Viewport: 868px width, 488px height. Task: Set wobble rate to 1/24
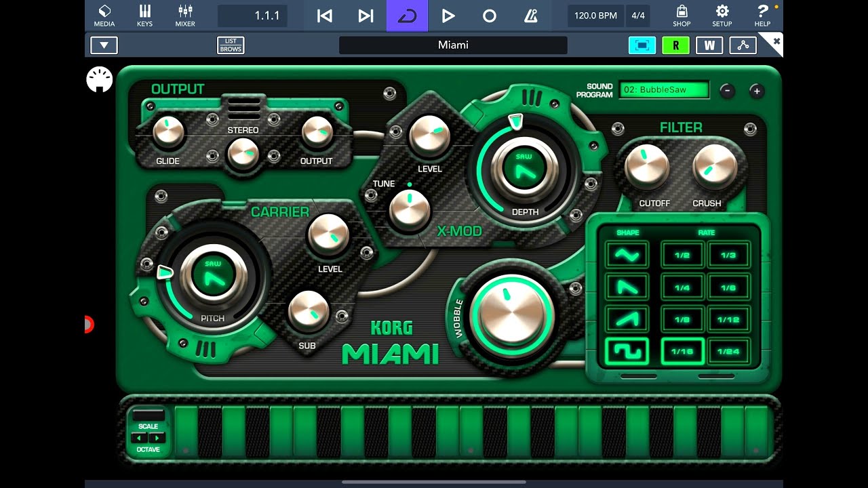[728, 352]
